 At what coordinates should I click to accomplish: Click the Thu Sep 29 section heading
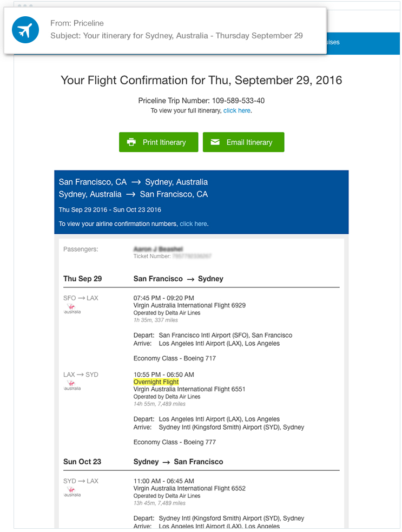point(82,279)
